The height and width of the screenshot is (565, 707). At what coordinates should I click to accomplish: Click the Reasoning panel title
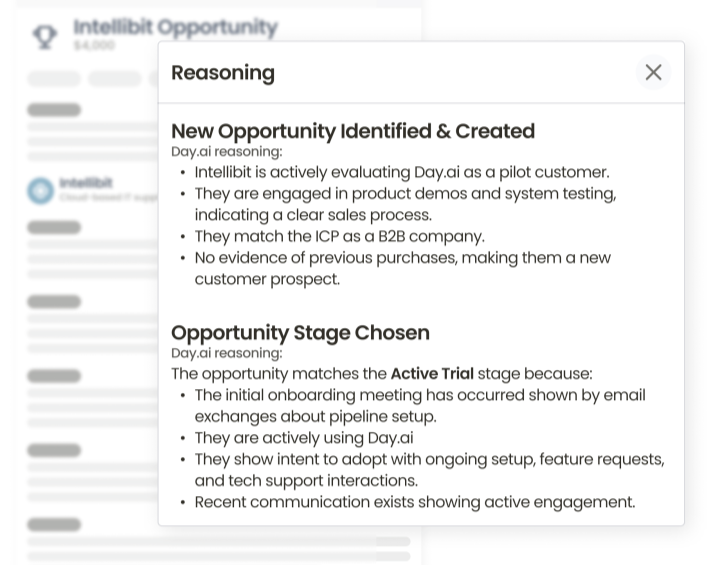(223, 73)
